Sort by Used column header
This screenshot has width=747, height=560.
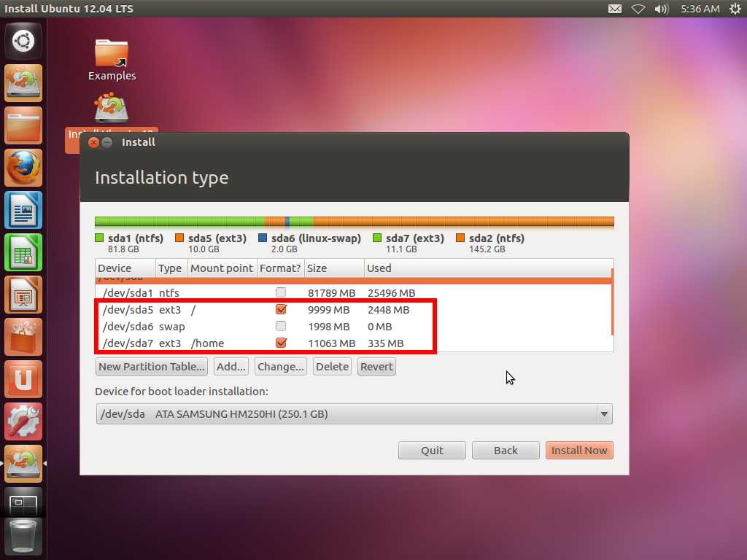coord(489,268)
